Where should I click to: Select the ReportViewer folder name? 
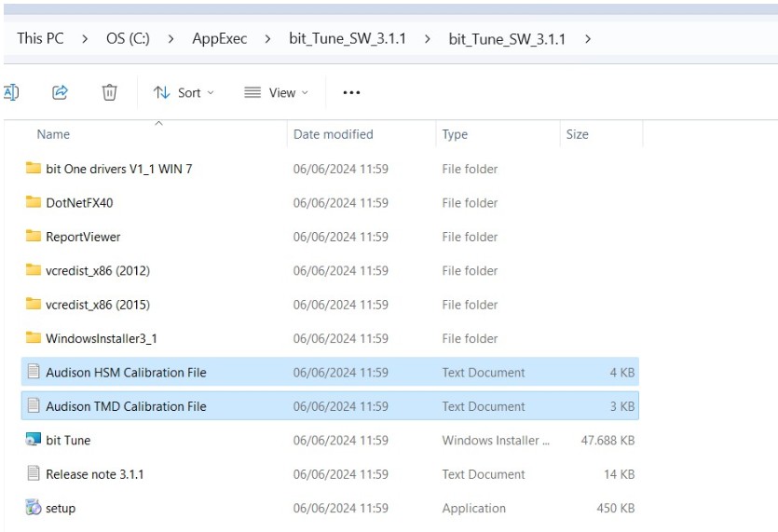click(83, 237)
